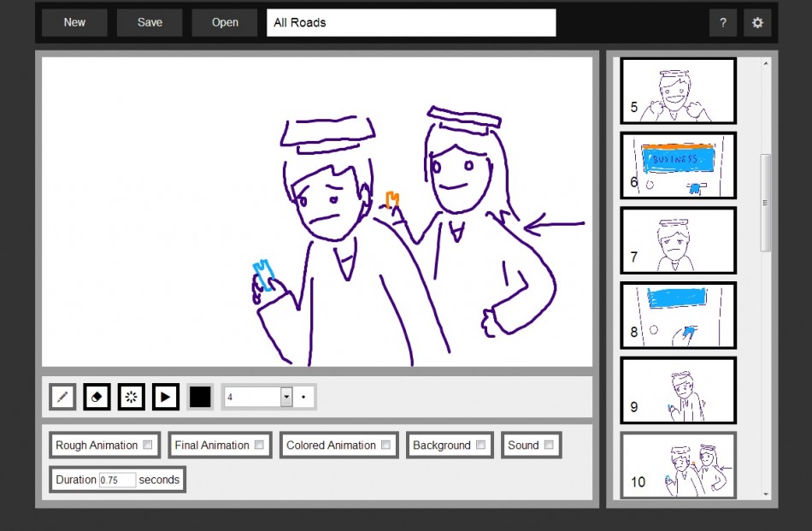Expand the brush size dropdown
Image resolution: width=812 pixels, height=531 pixels.
pyautogui.click(x=286, y=397)
